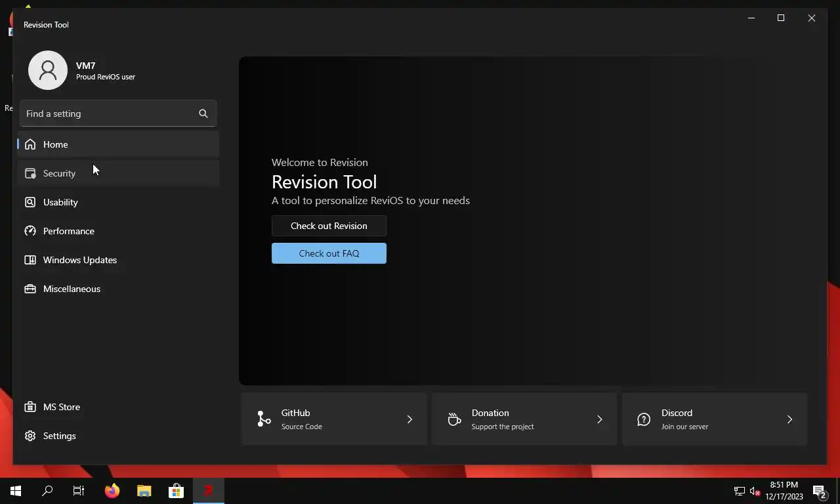Click the Check out FAQ button

(x=329, y=253)
